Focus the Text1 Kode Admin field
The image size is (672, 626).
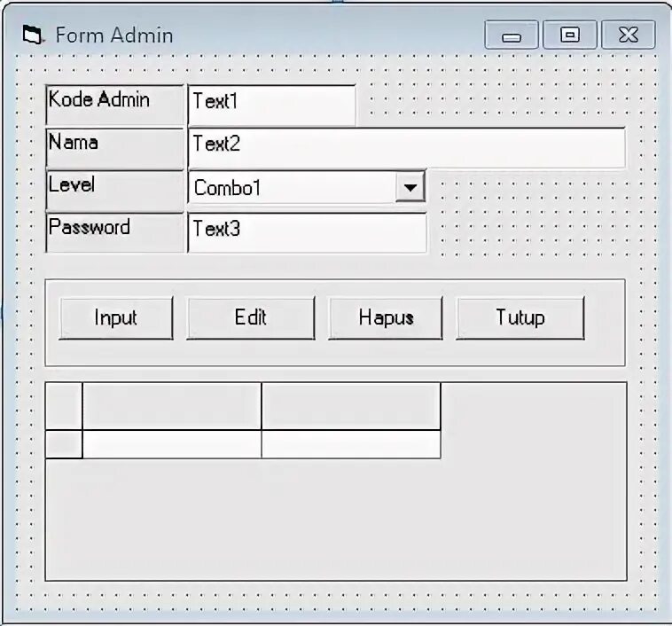click(271, 105)
